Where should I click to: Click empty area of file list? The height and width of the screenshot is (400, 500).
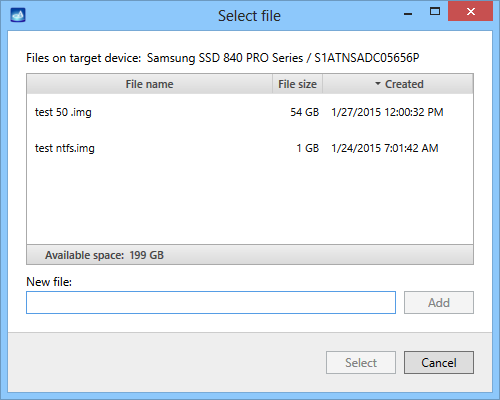(250, 205)
